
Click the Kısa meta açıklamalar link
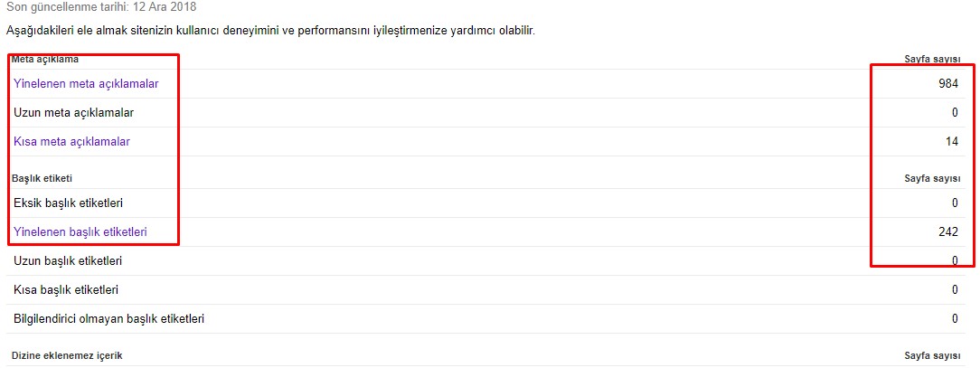coord(72,142)
